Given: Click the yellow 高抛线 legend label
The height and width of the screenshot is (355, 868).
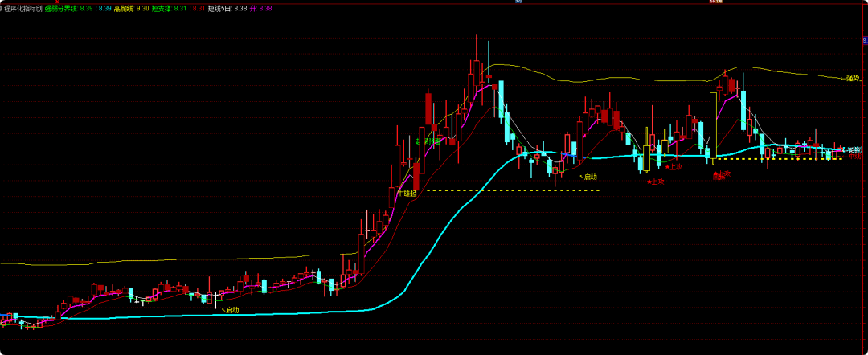Looking at the screenshot, I should [123, 7].
